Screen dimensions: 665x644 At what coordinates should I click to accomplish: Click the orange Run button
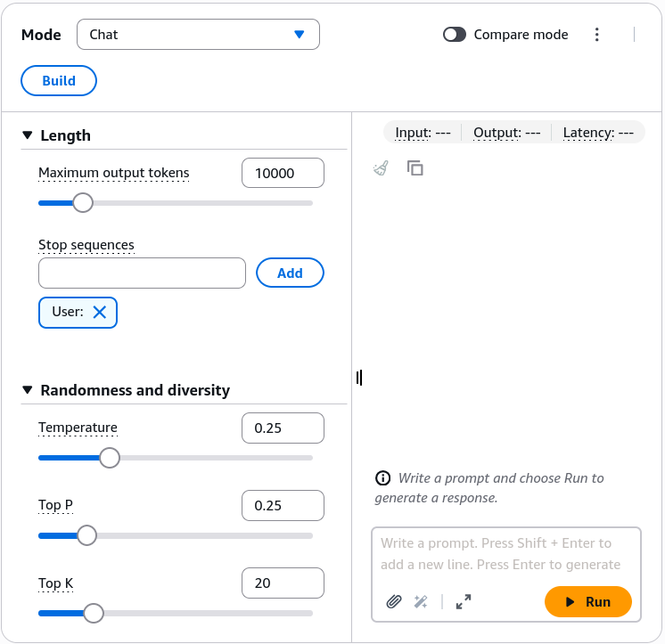tap(588, 601)
